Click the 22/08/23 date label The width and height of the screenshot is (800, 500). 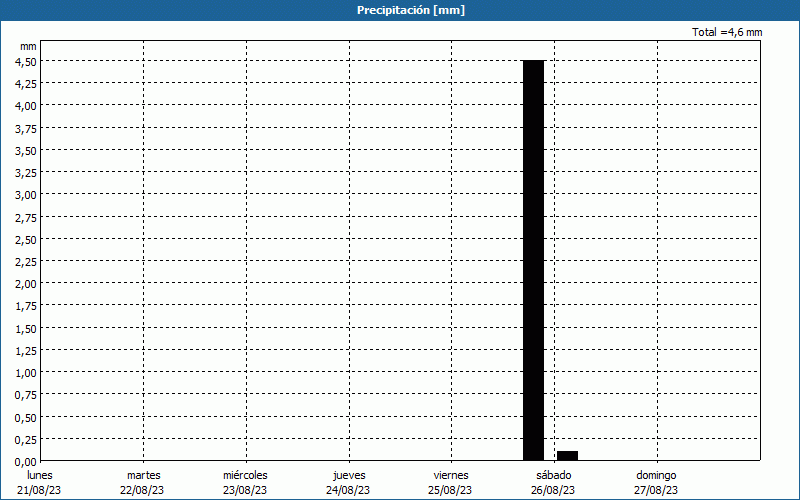142,490
